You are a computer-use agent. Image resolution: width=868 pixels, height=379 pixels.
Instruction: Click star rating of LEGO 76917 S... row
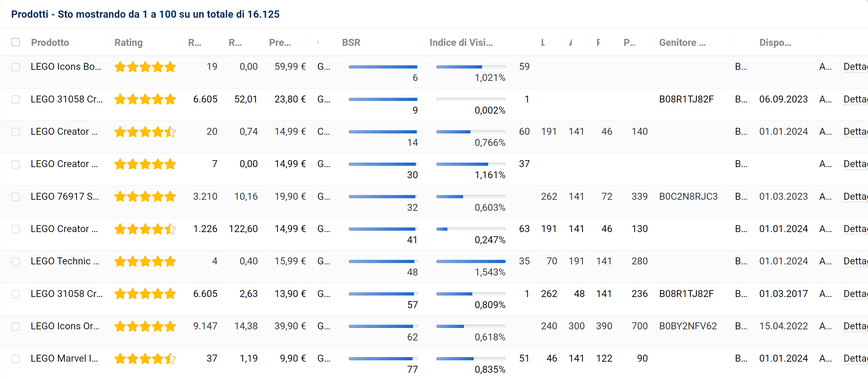tap(145, 197)
